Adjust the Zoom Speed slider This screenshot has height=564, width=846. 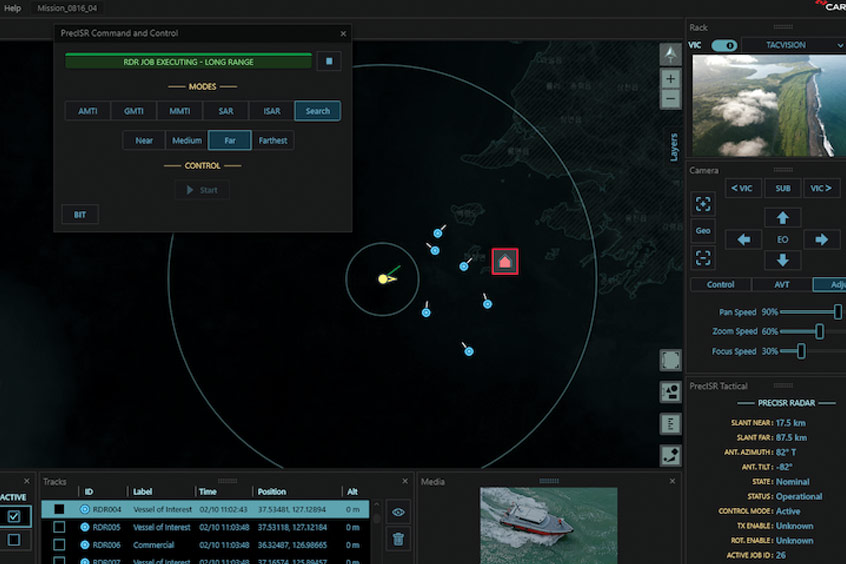(x=819, y=331)
